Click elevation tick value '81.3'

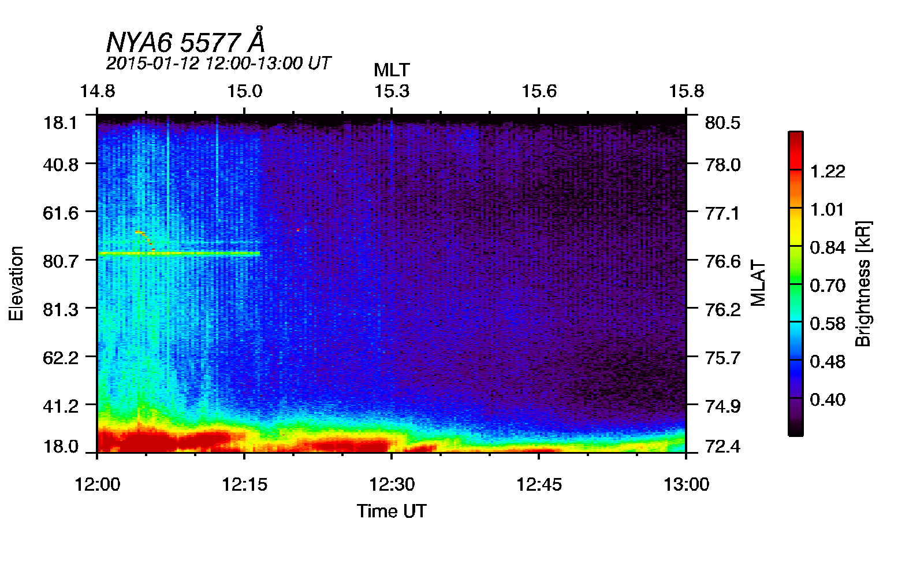pos(61,309)
